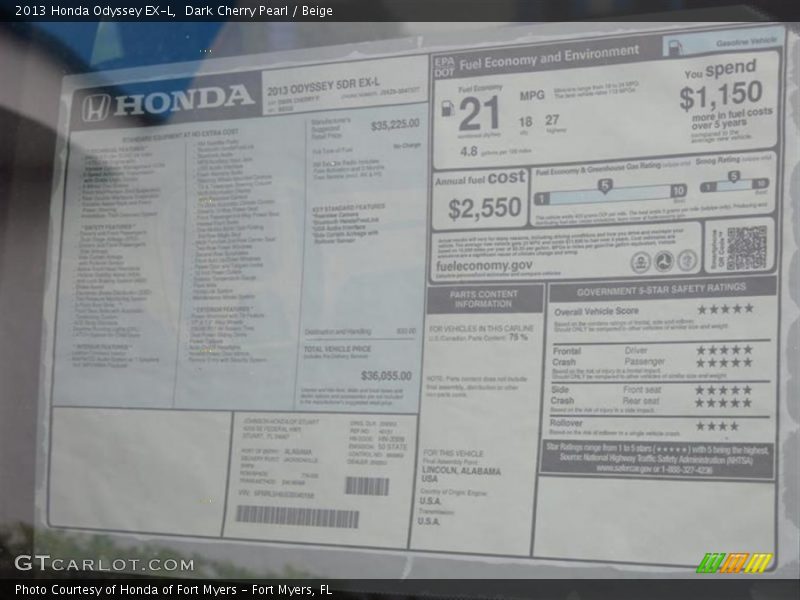800x600 pixels.
Task: Click the long VIN barcode at bottom
Action: tap(297, 516)
